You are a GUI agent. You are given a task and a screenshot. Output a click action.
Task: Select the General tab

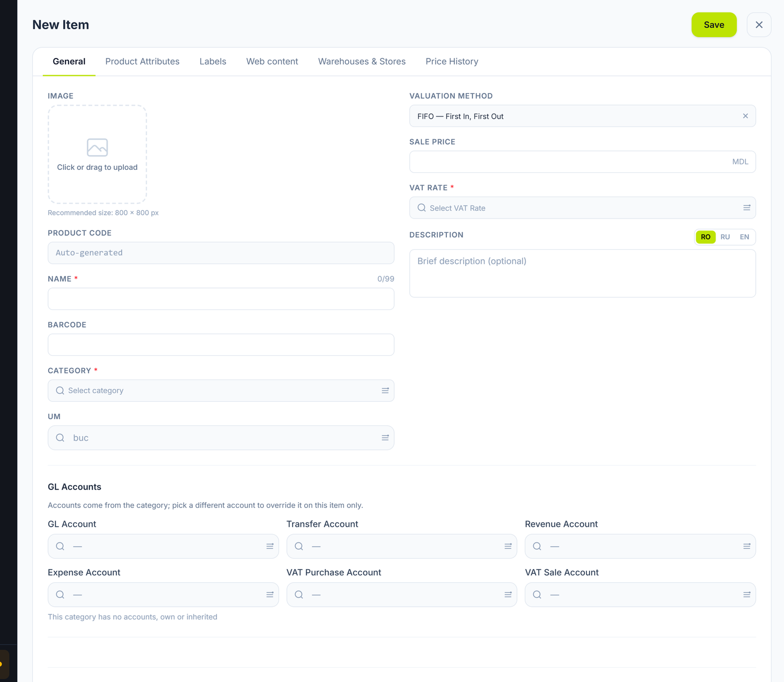tap(69, 62)
